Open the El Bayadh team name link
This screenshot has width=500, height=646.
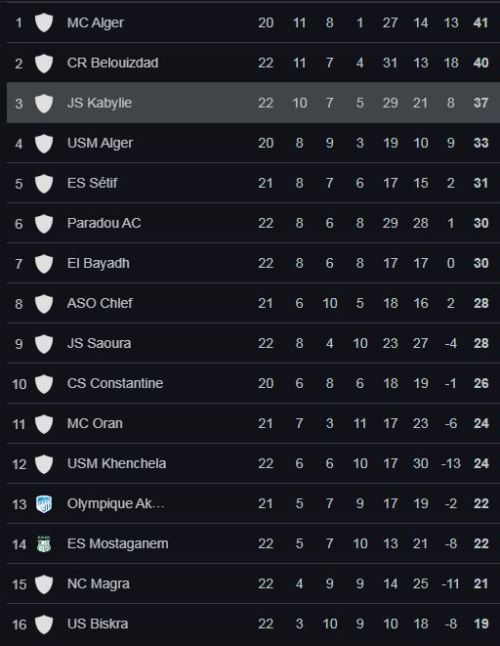(x=98, y=263)
